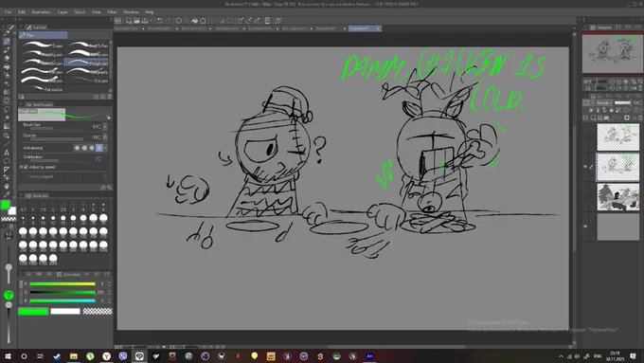This screenshot has width=644, height=363.
Task: Expand Vector magnet options arrow
Action: point(105,176)
